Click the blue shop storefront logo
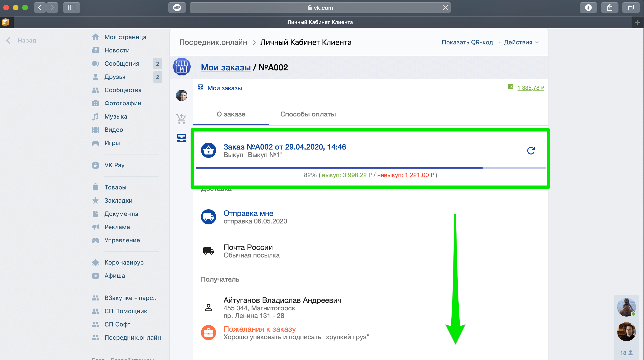This screenshot has width=644, height=360. click(182, 67)
